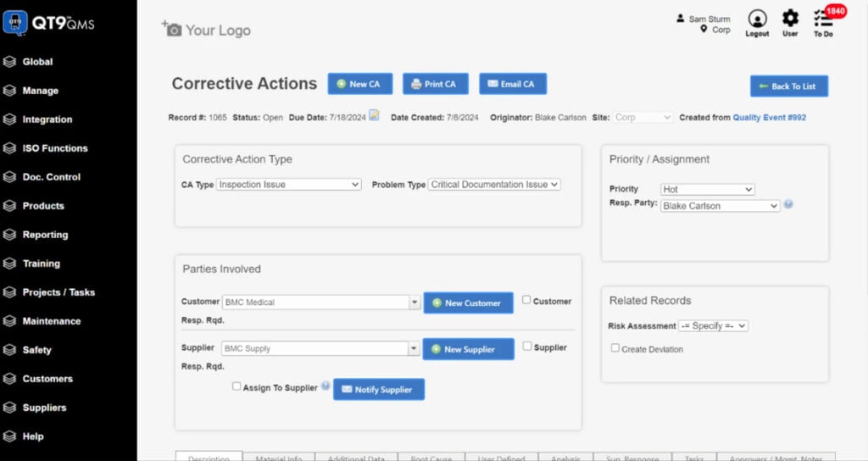Click the Email CA button
The width and height of the screenshot is (868, 461).
click(513, 84)
